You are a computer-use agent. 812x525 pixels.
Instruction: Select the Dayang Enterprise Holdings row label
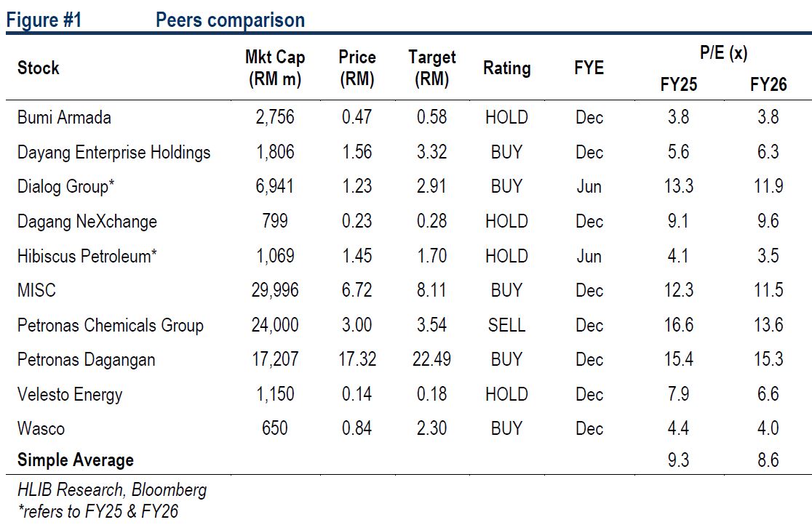point(114,153)
